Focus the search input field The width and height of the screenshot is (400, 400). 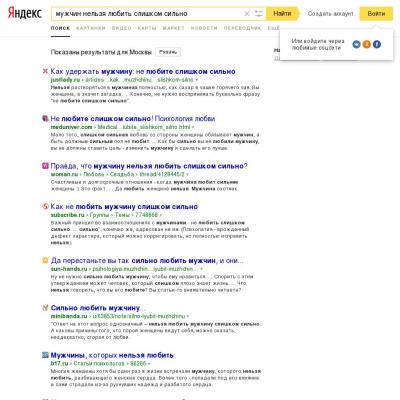(x=147, y=14)
